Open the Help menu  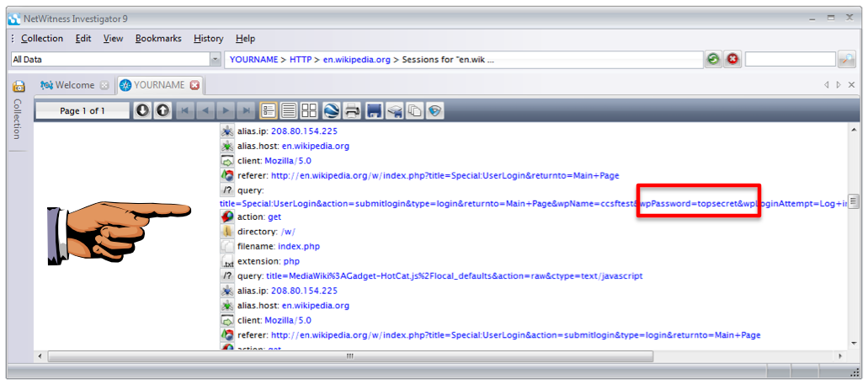[x=245, y=38]
